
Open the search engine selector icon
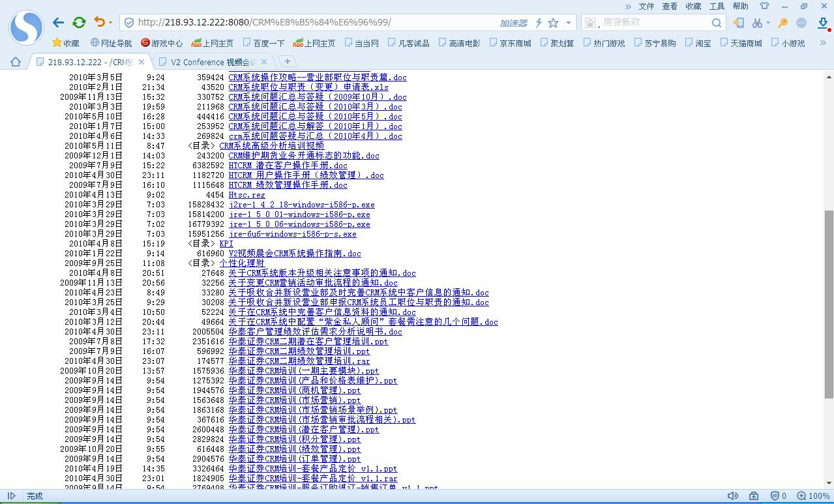591,23
